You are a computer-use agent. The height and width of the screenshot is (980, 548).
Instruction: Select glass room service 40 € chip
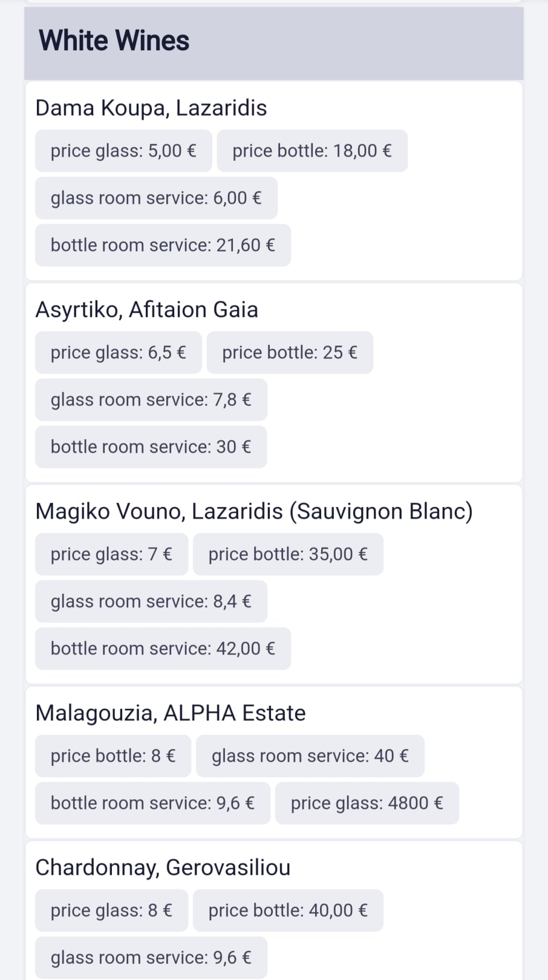point(310,756)
